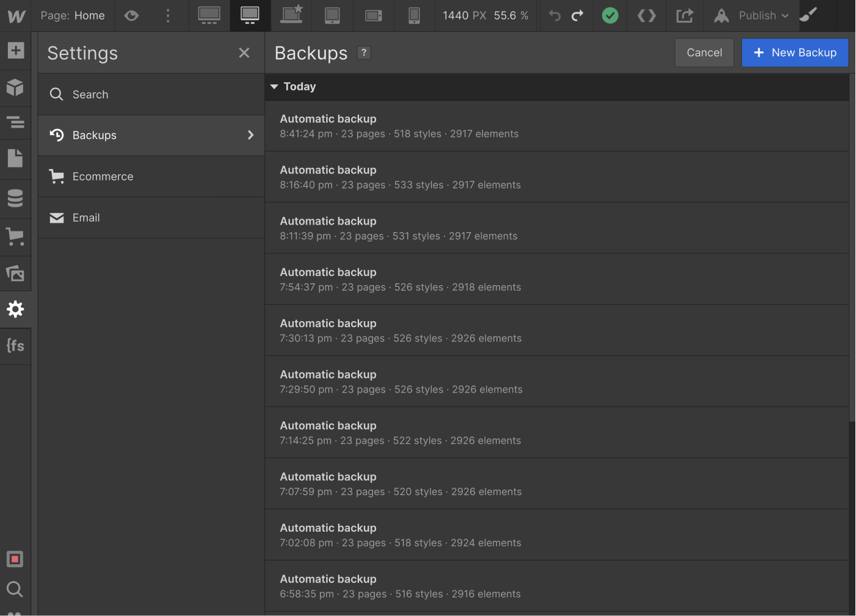Image resolution: width=856 pixels, height=616 pixels.
Task: Open the CMS Collections panel
Action: (x=15, y=198)
